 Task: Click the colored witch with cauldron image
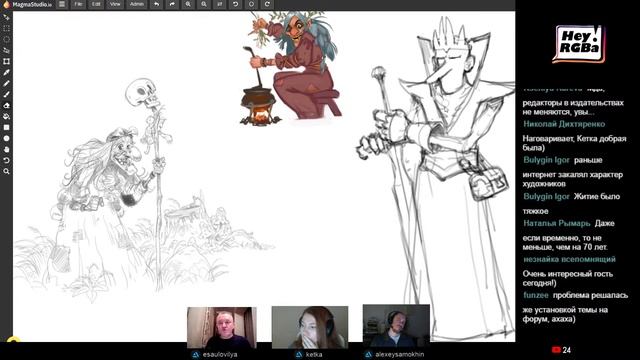coord(291,68)
